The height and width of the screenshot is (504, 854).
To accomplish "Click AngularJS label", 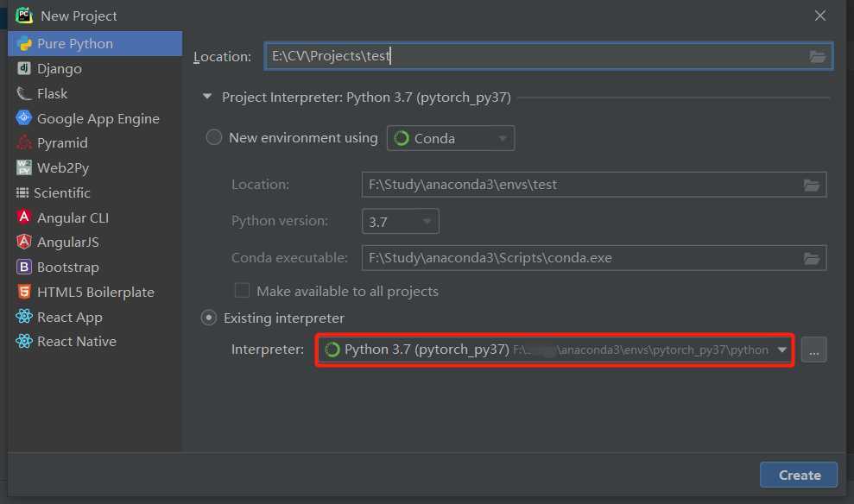I will [x=68, y=243].
